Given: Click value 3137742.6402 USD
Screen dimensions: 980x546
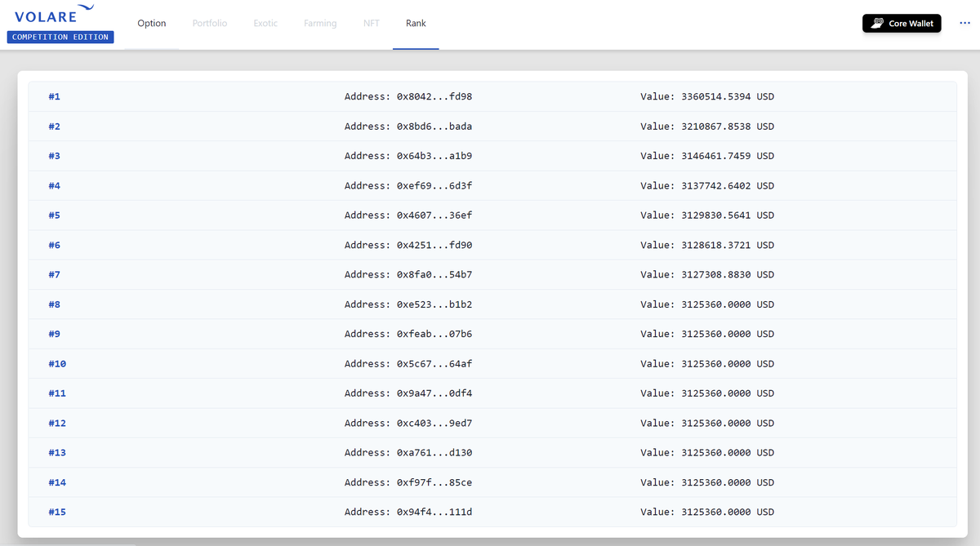Looking at the screenshot, I should pos(728,185).
